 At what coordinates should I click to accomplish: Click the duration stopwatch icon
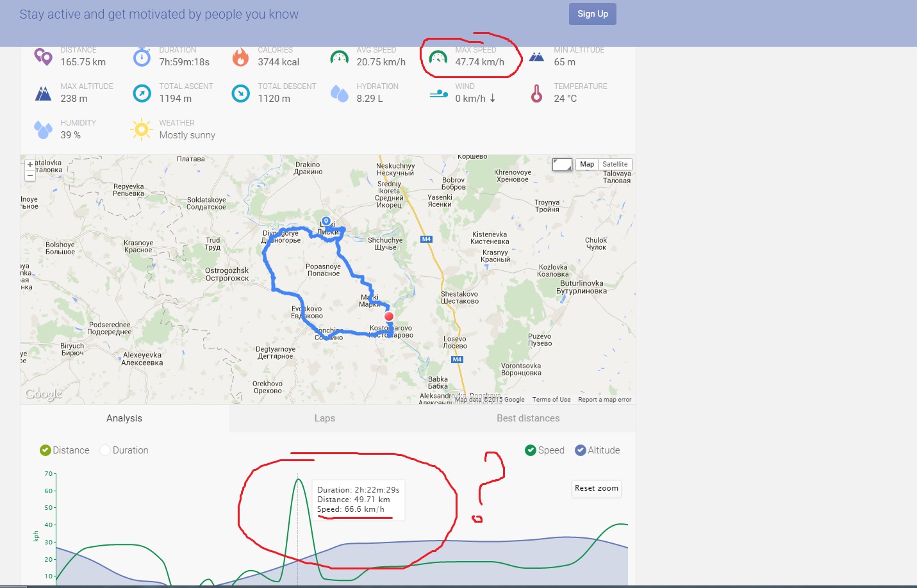[x=142, y=57]
